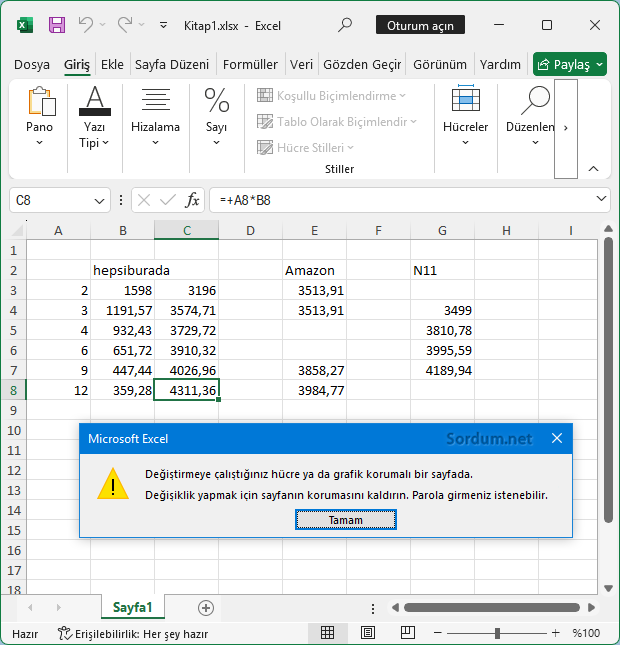Switch to the Ekle tab
Screen dimensions: 620x645
(x=112, y=65)
